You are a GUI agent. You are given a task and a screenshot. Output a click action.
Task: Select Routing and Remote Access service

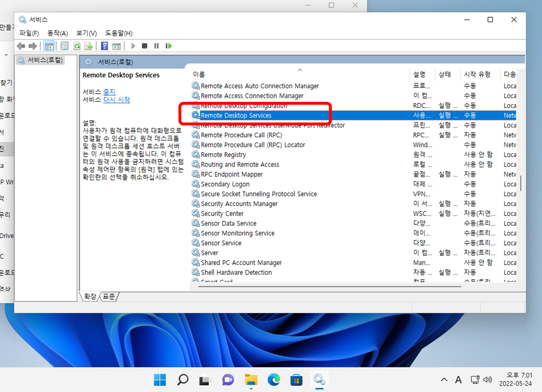[240, 165]
